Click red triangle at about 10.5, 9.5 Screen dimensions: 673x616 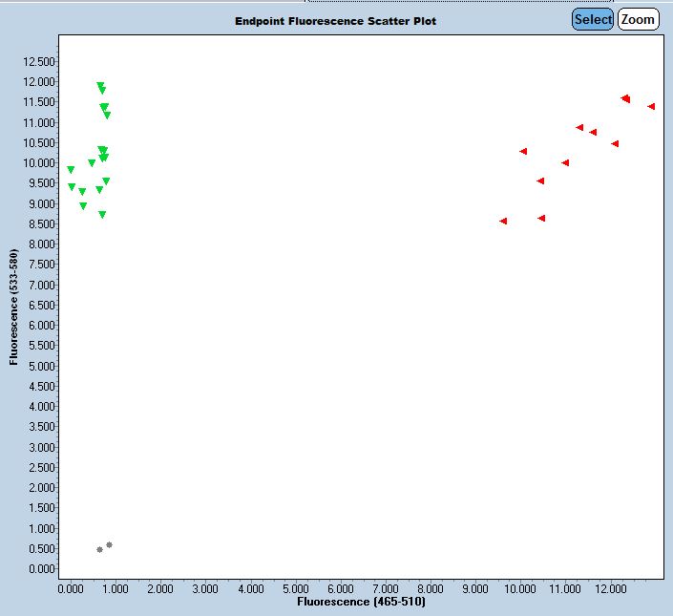[x=540, y=181]
